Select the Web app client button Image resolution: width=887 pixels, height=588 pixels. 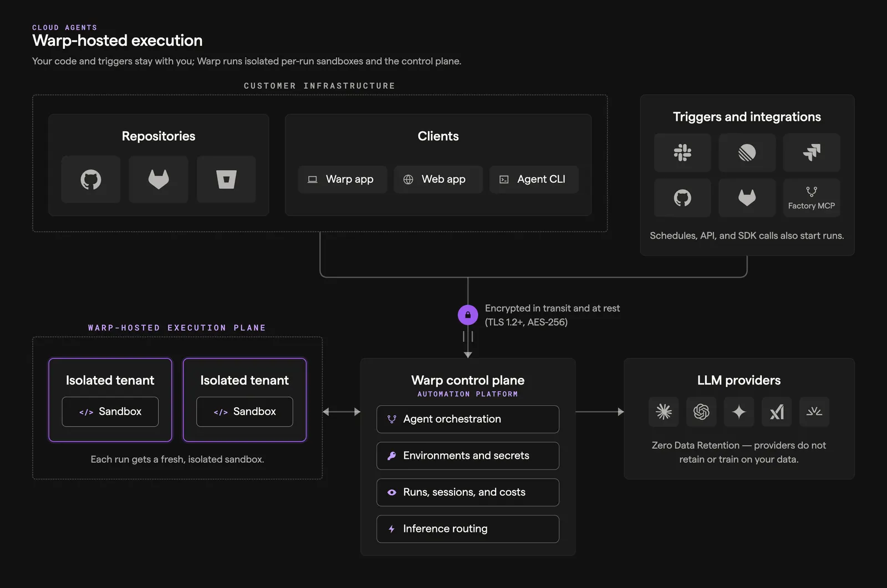pos(438,180)
